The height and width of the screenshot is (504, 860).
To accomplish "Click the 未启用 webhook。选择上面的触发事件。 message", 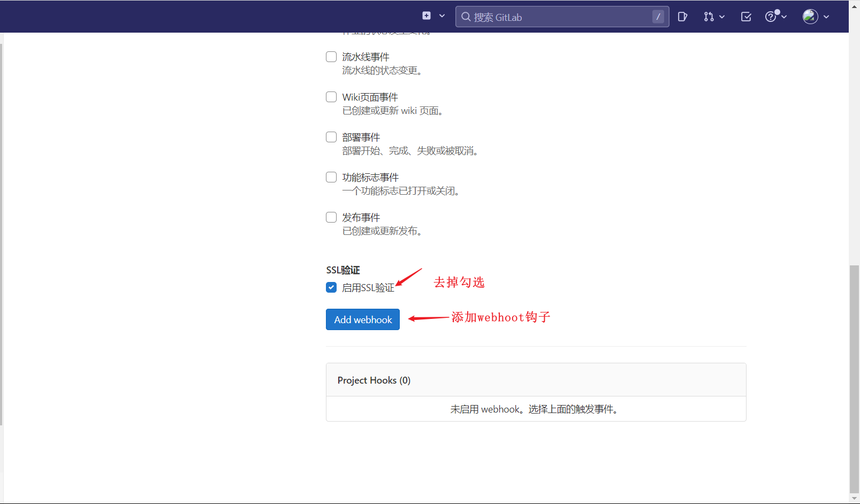I will tap(535, 409).
